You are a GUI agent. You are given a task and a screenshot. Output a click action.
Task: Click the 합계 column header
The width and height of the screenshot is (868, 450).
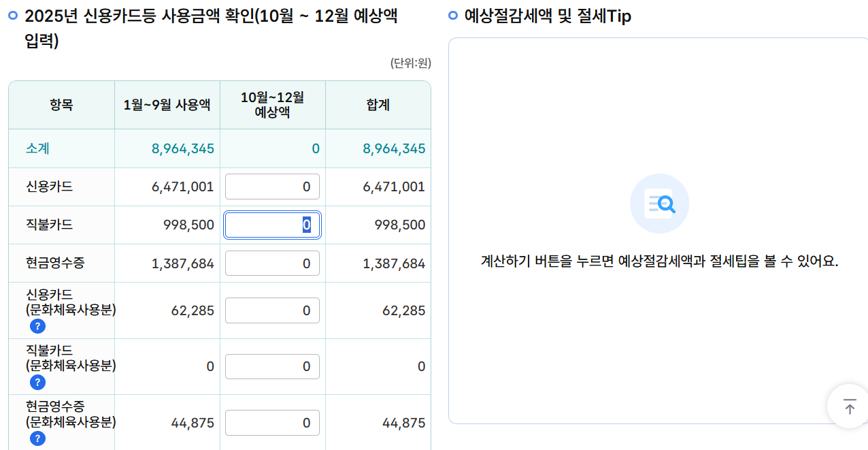(x=378, y=104)
